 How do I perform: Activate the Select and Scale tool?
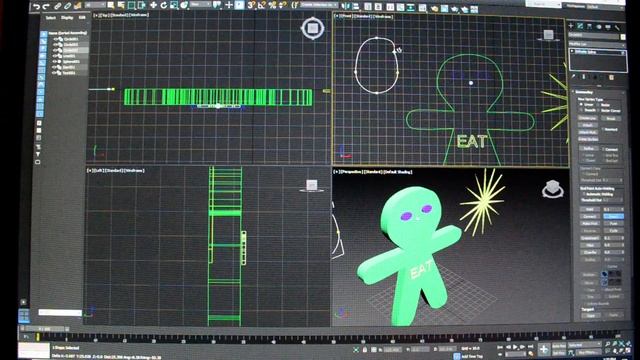coord(174,5)
